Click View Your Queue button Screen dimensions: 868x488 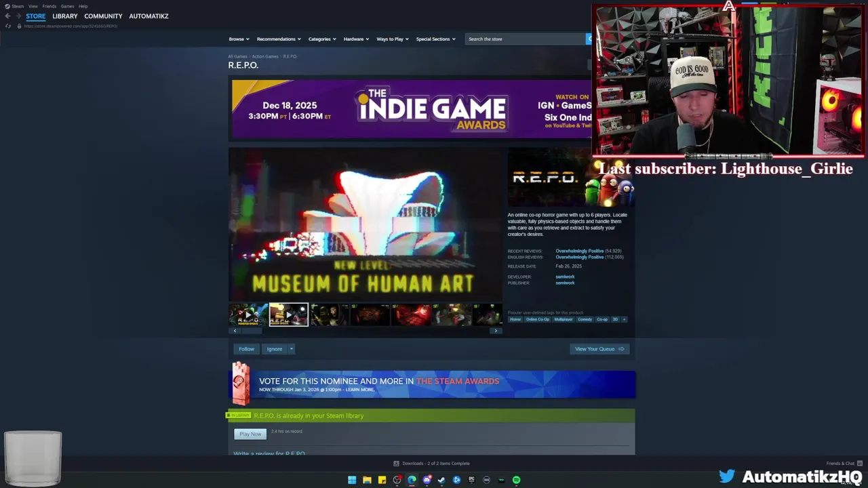[599, 349]
